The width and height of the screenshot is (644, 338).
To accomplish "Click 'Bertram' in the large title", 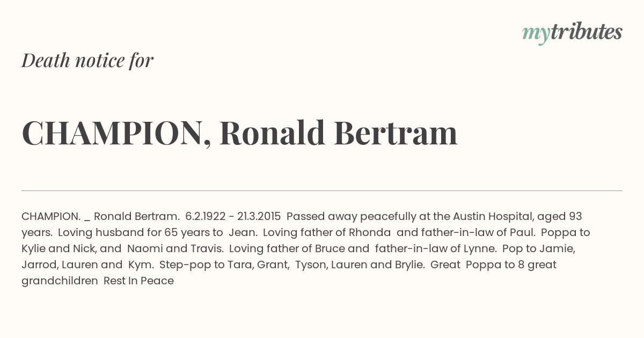I will (396, 133).
